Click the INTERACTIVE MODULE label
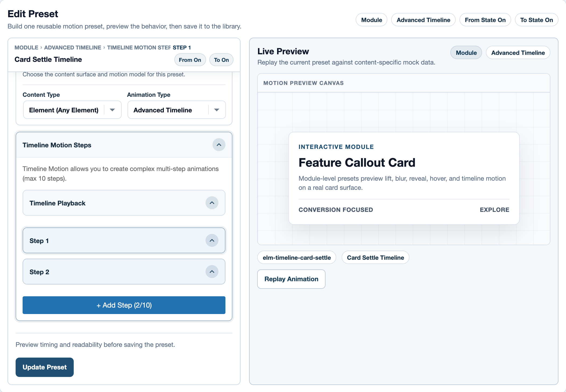566x392 pixels. click(x=336, y=147)
